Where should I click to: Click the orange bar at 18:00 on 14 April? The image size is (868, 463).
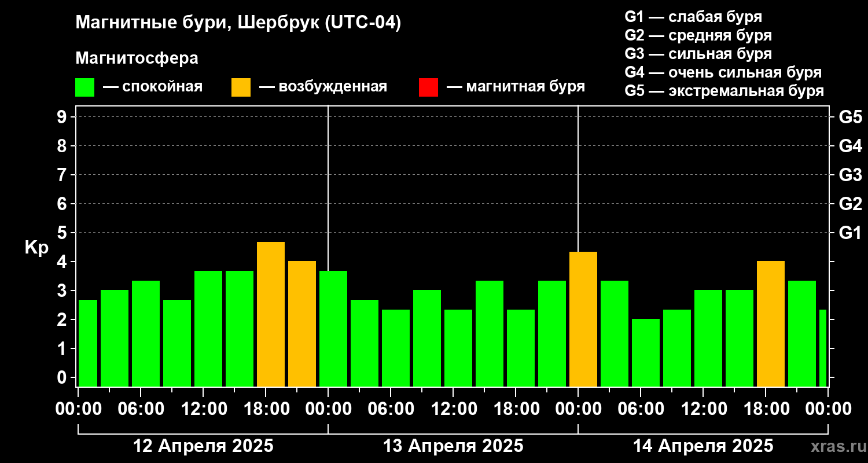coord(771,324)
